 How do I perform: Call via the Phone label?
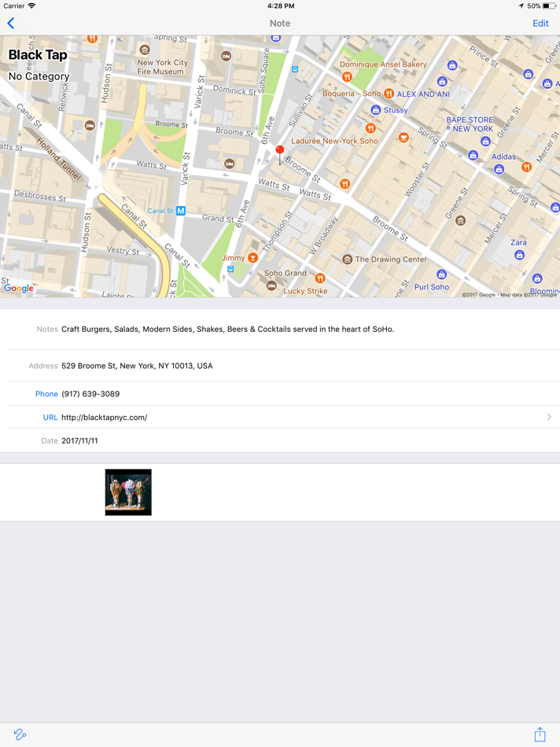(46, 394)
